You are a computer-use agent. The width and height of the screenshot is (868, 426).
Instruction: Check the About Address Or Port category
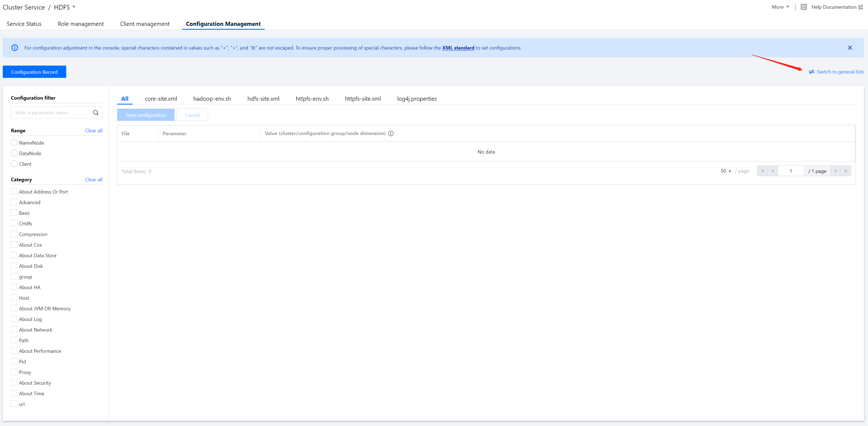click(x=14, y=192)
